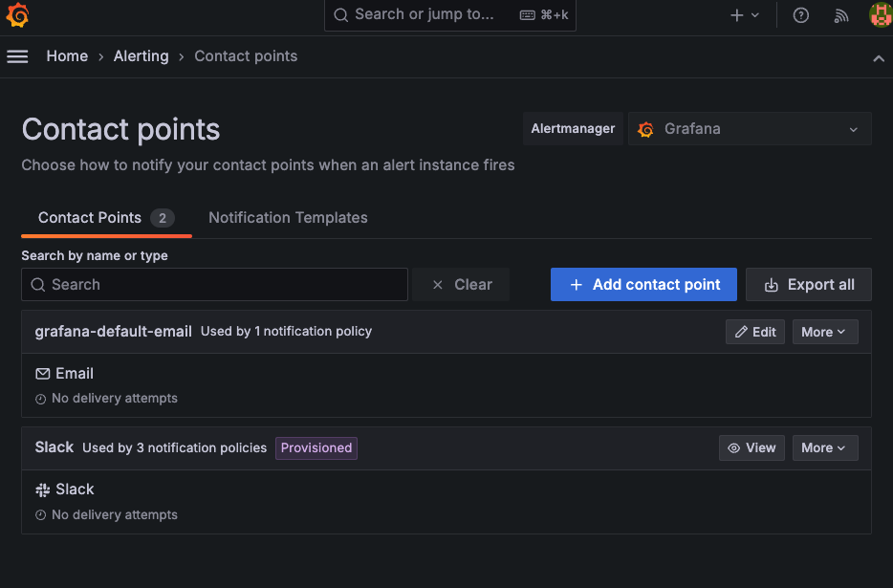
Task: Open Used by 3 notification policies
Action: pyautogui.click(x=174, y=447)
